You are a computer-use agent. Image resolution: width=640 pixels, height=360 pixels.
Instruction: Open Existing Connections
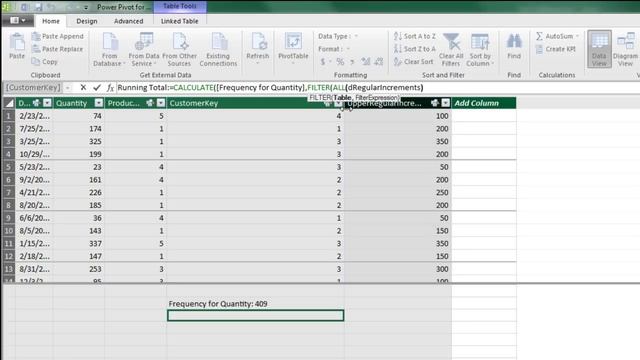218,49
